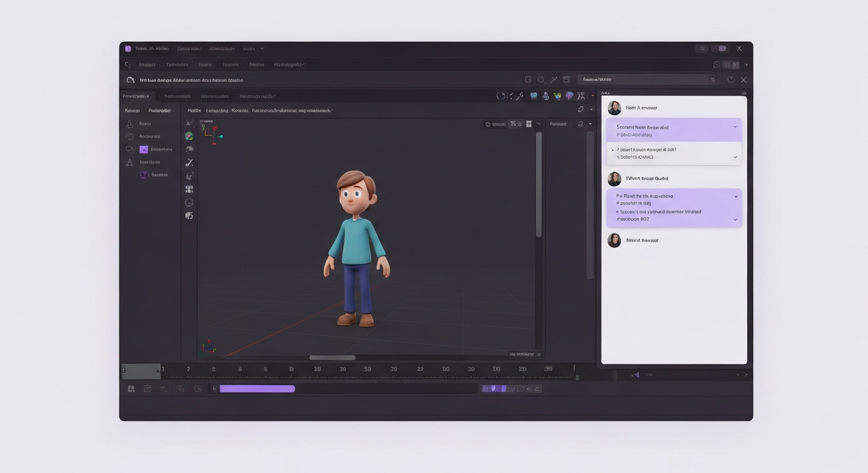Click the circle icon left of wrench tool
The image size is (868, 473).
coord(501,96)
